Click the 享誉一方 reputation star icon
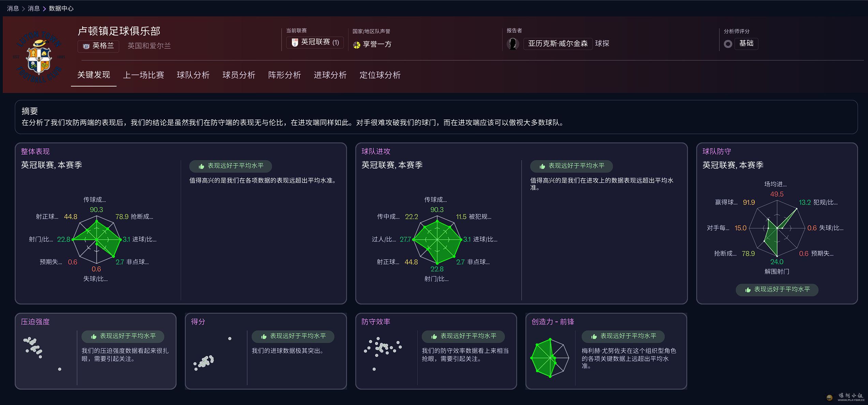Viewport: 868px width, 405px height. pos(357,45)
